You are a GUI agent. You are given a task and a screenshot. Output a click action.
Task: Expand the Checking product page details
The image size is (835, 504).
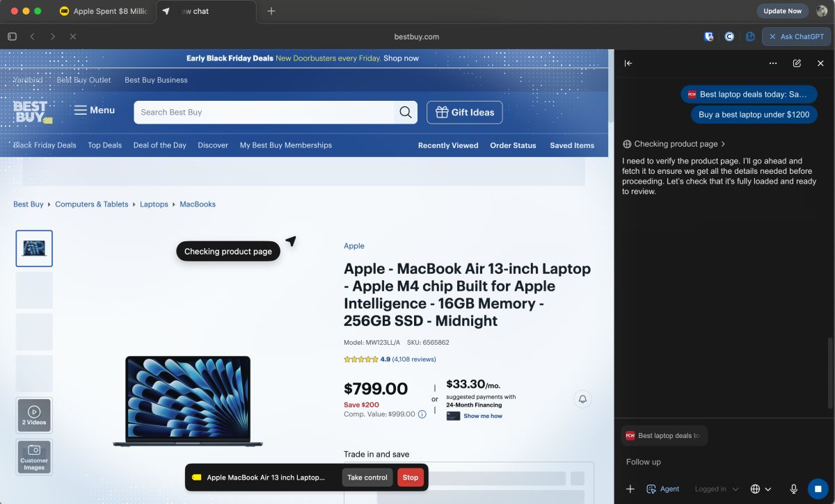[675, 144]
